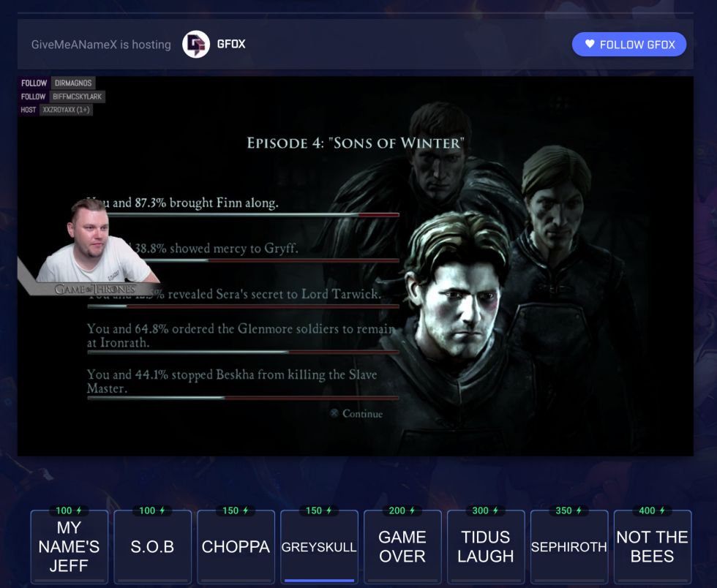The height and width of the screenshot is (588, 717).
Task: Click the Continue prompt in the game
Action: click(357, 413)
